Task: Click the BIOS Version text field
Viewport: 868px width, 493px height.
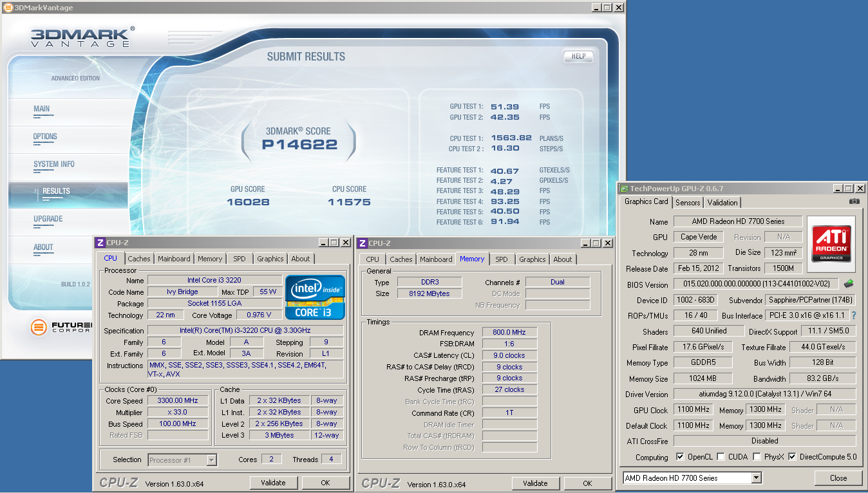Action: tap(756, 284)
